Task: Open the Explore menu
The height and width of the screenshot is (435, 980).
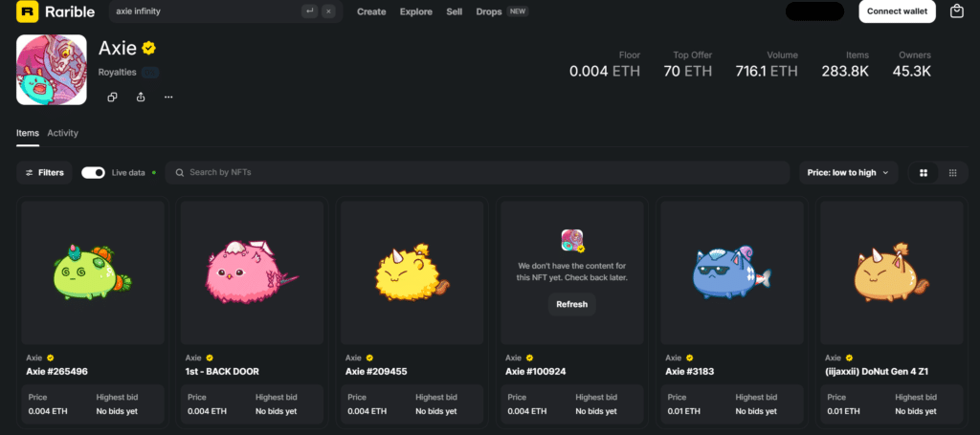Action: coord(416,11)
